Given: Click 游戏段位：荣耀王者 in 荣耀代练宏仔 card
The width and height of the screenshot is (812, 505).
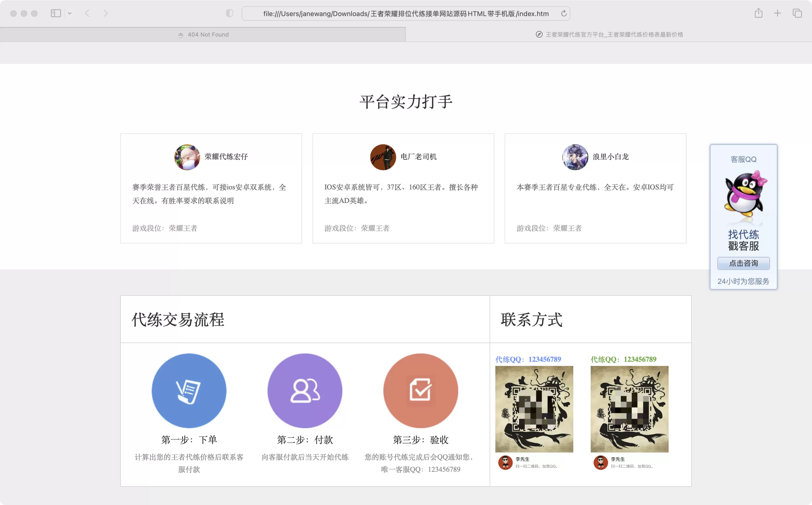Looking at the screenshot, I should click(x=165, y=228).
